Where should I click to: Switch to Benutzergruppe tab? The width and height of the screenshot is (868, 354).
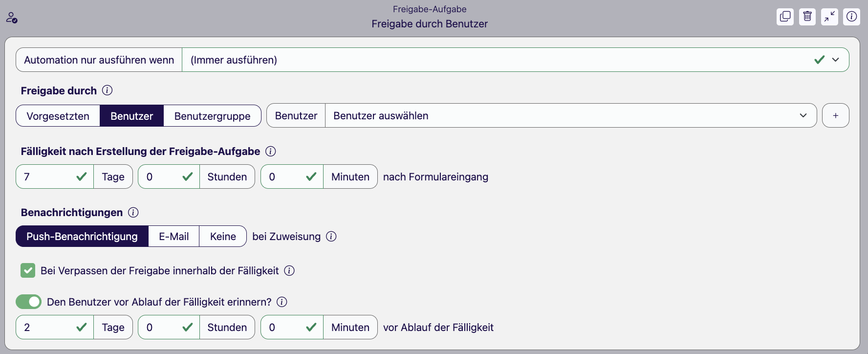pyautogui.click(x=212, y=116)
